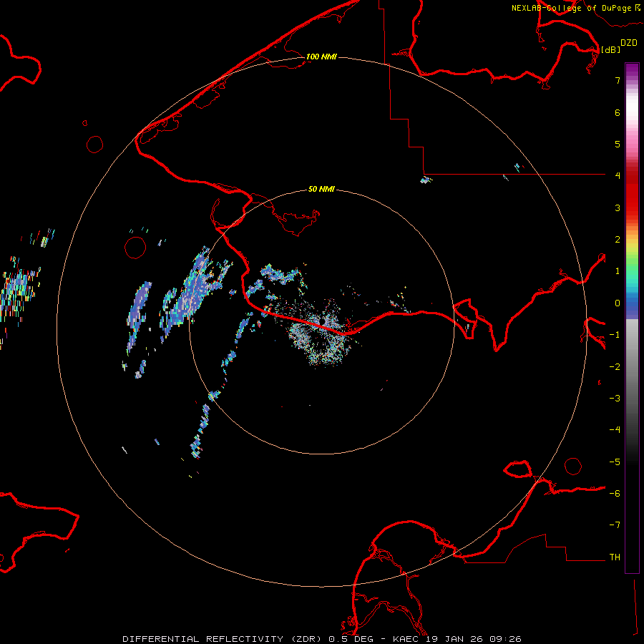The image size is (644, 644).
Task: Click the 4 dB scale value
Action: click(618, 176)
